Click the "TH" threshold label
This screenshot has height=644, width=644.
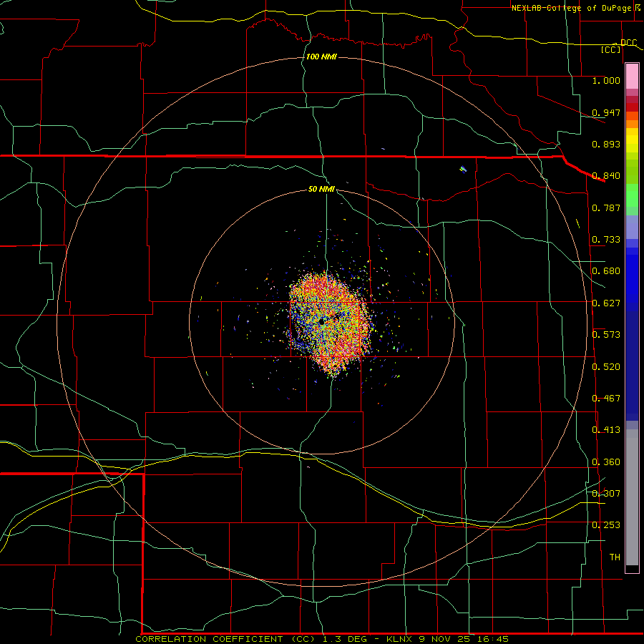[615, 557]
